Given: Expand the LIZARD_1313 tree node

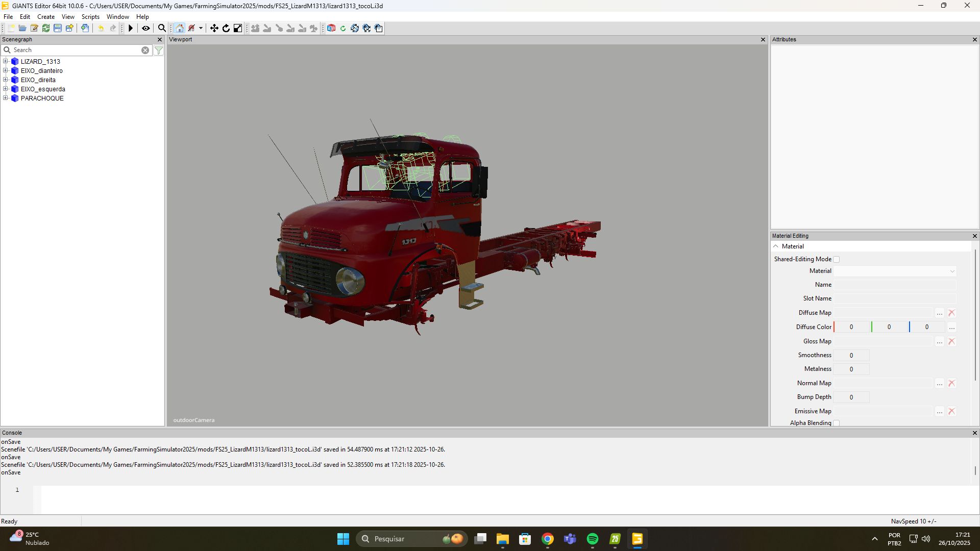Looking at the screenshot, I should pyautogui.click(x=6, y=61).
